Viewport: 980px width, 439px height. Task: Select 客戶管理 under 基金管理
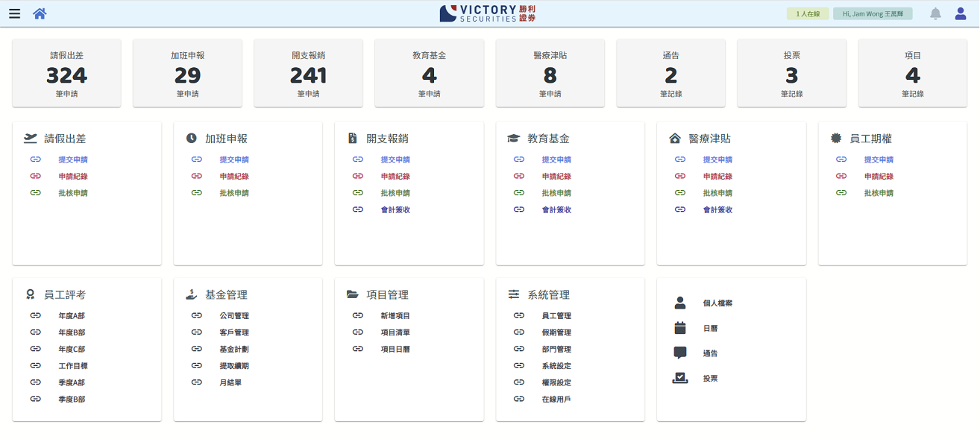coord(234,332)
